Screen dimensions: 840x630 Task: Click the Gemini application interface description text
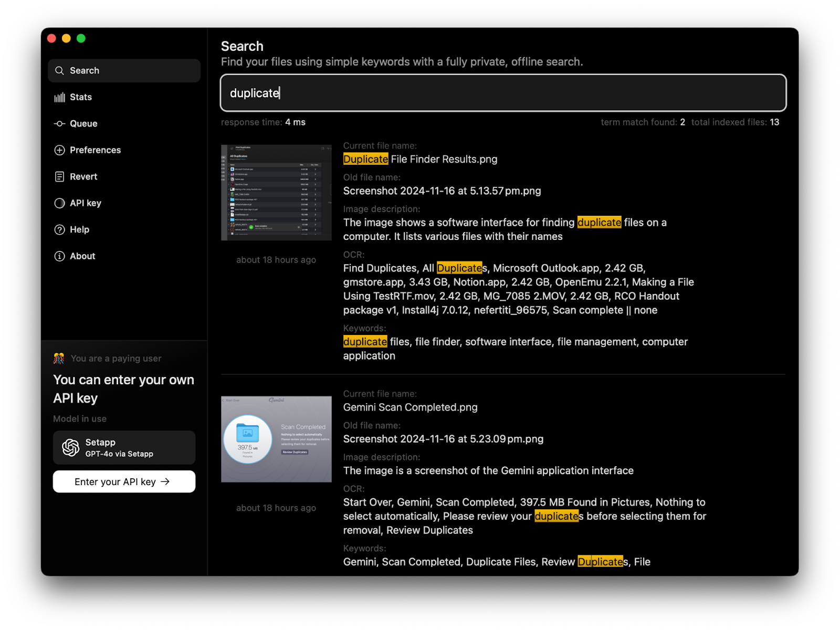(x=488, y=471)
